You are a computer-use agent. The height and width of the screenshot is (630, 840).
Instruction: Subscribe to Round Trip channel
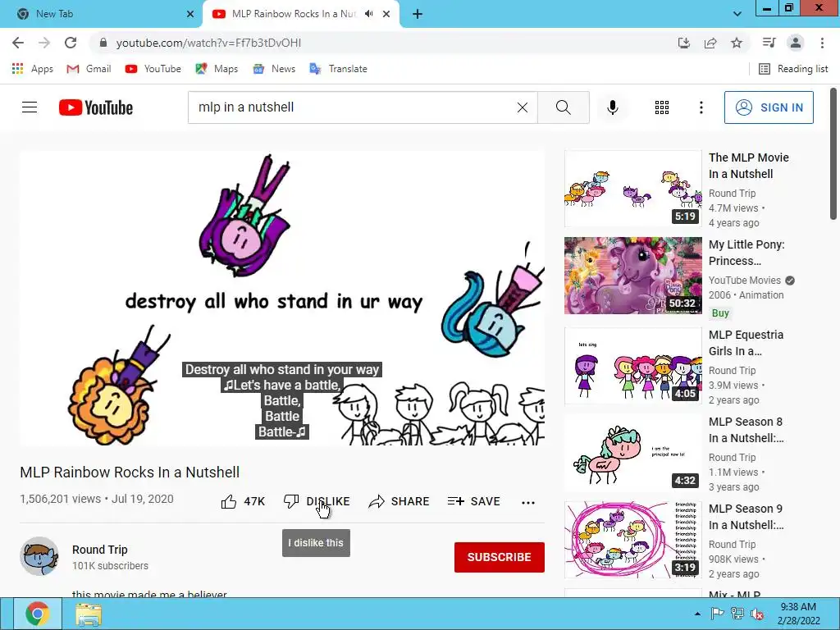click(x=500, y=557)
